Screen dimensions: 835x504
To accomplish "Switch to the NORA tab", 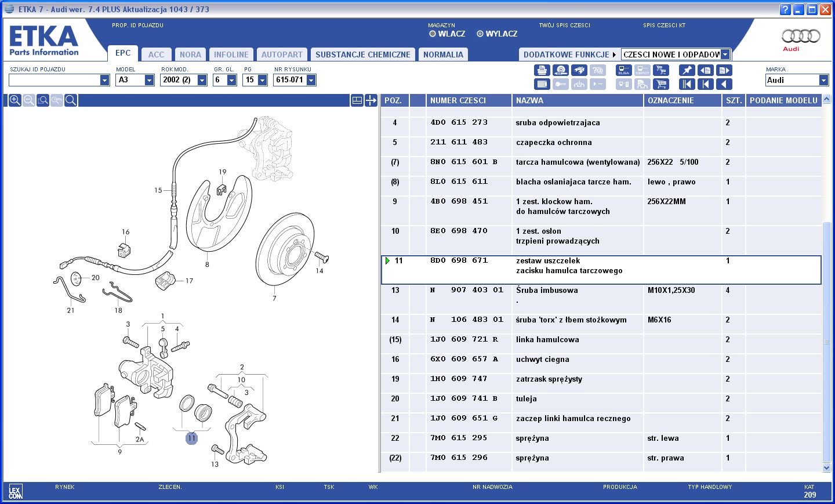I will pos(190,55).
